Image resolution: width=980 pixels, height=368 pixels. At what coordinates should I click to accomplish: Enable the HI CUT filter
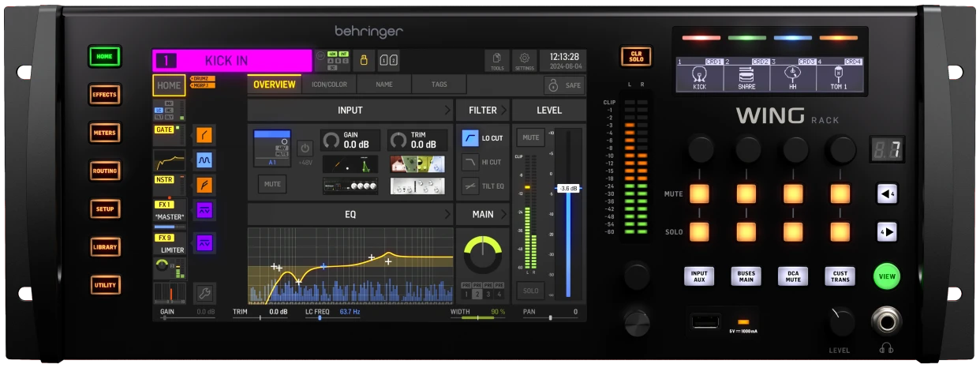pyautogui.click(x=470, y=162)
